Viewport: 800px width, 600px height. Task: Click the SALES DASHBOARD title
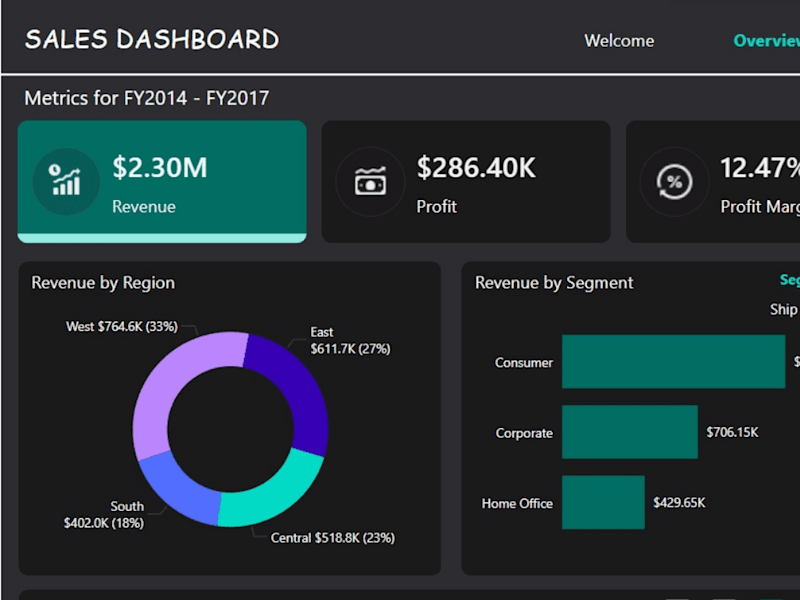click(x=152, y=39)
